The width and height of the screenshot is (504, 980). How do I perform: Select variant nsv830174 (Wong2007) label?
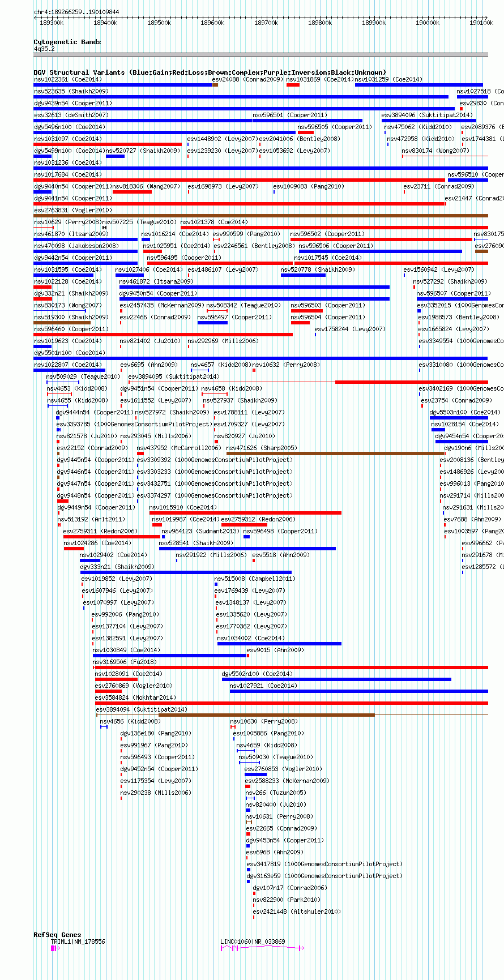(435, 151)
